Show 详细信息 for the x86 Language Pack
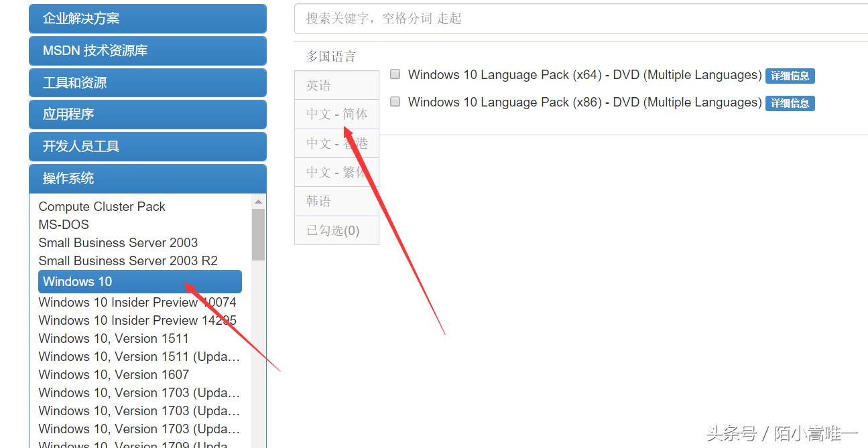This screenshot has width=868, height=448. coord(790,103)
